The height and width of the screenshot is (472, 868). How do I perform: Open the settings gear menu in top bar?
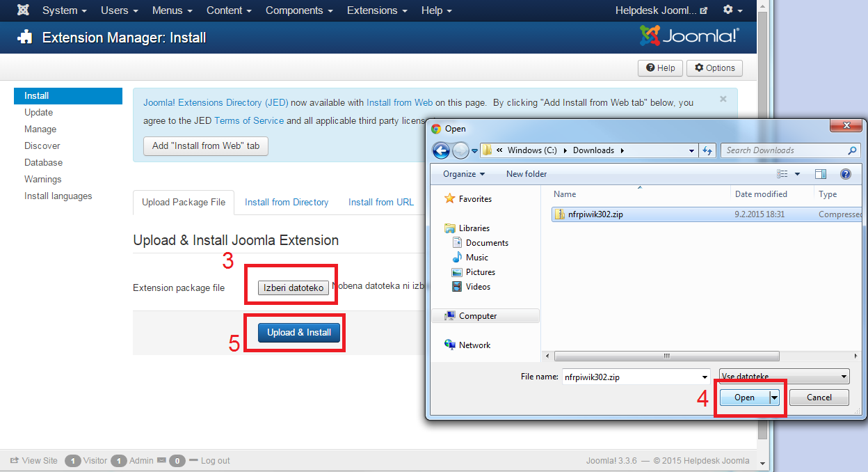pos(732,10)
